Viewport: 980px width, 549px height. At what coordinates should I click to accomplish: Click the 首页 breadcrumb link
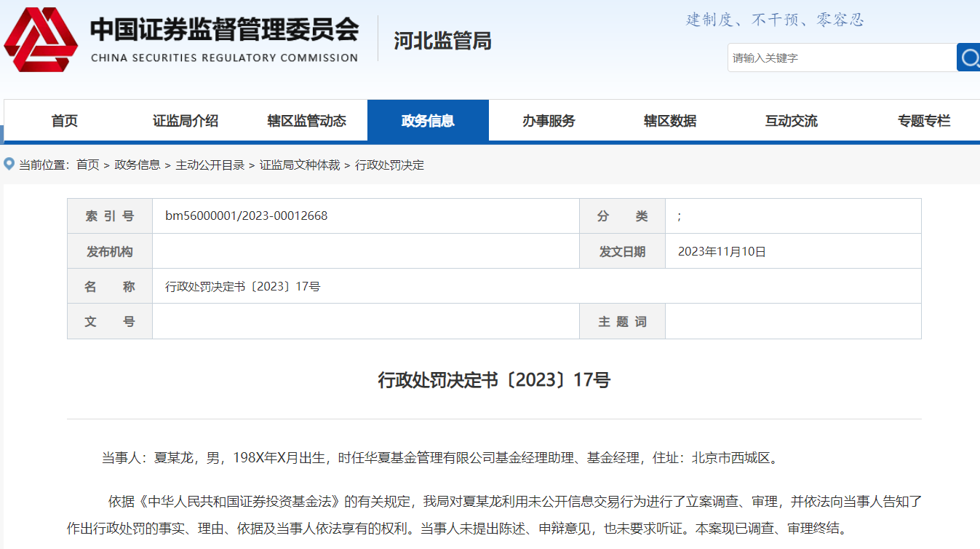coord(87,165)
